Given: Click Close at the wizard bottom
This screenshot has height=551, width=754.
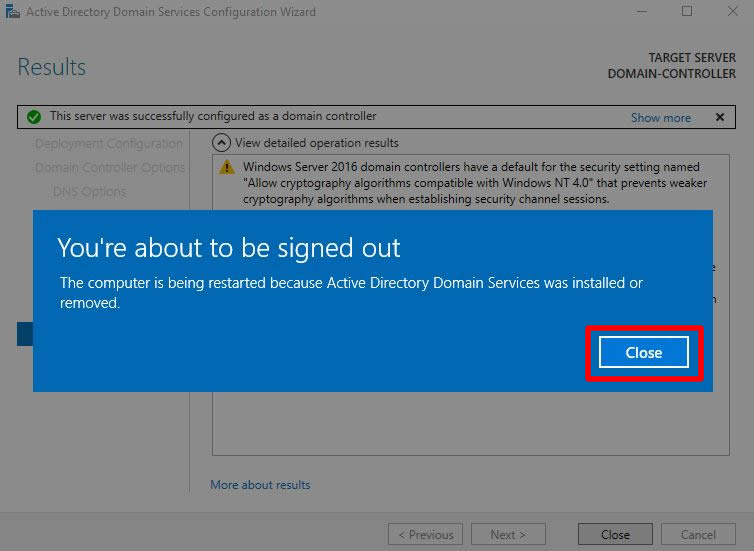Looking at the screenshot, I should pos(614,534).
